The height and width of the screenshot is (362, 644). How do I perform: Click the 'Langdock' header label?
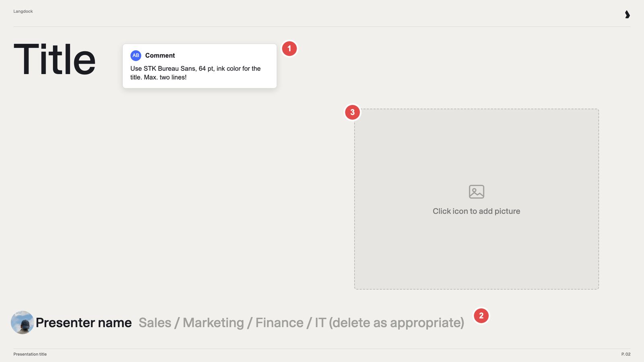23,11
